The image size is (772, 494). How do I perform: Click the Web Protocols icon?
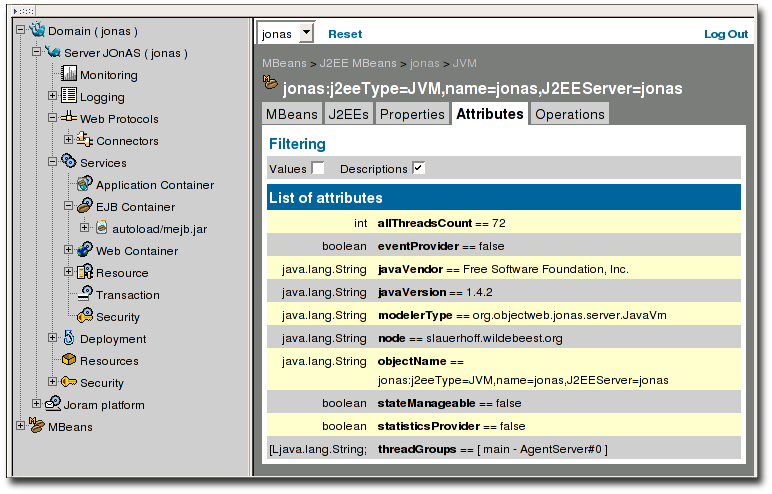tap(69, 117)
